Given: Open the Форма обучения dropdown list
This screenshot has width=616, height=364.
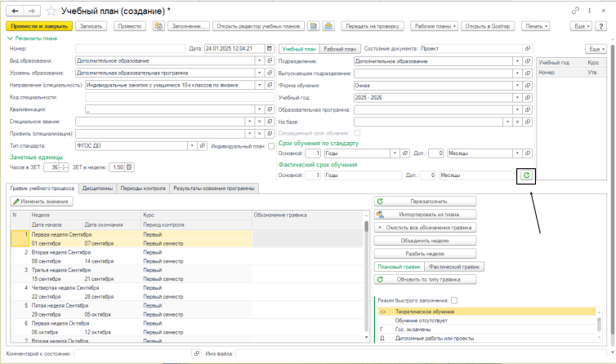Looking at the screenshot, I should click(x=518, y=85).
